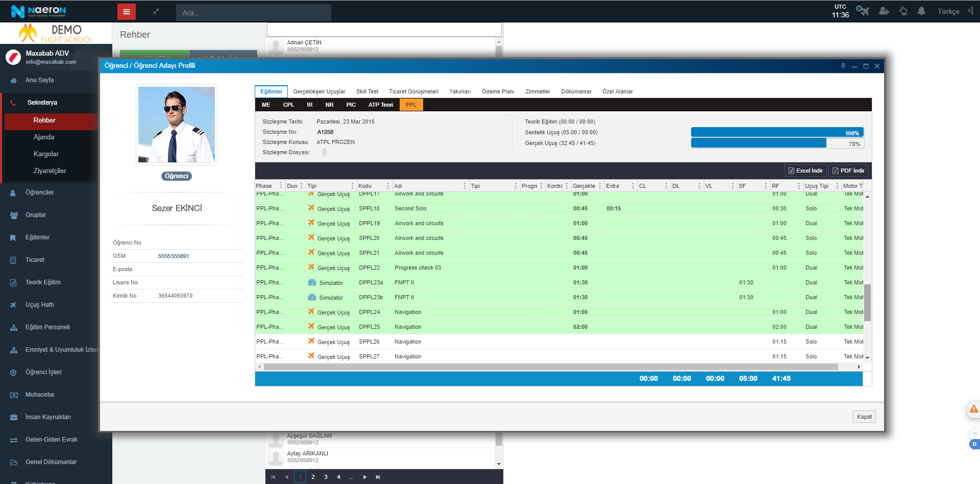The width and height of the screenshot is (980, 484).
Task: Open the Kodu column options menu
Action: coord(388,186)
